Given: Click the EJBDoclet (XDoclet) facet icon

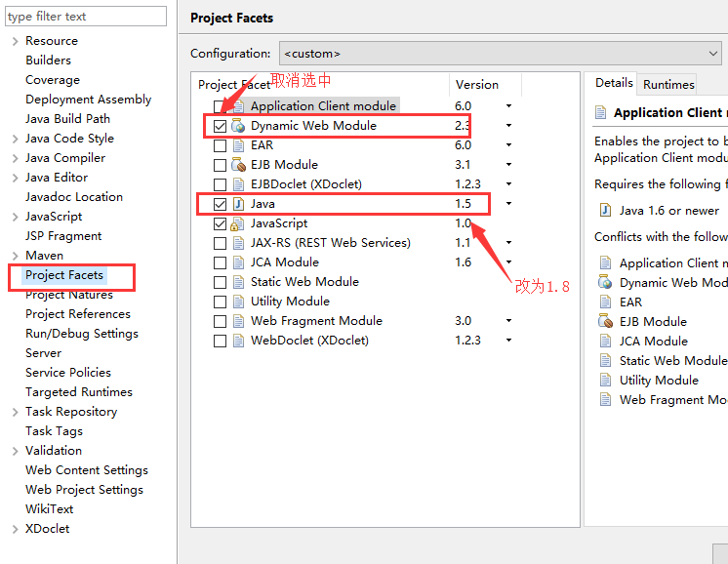Looking at the screenshot, I should (x=238, y=184).
